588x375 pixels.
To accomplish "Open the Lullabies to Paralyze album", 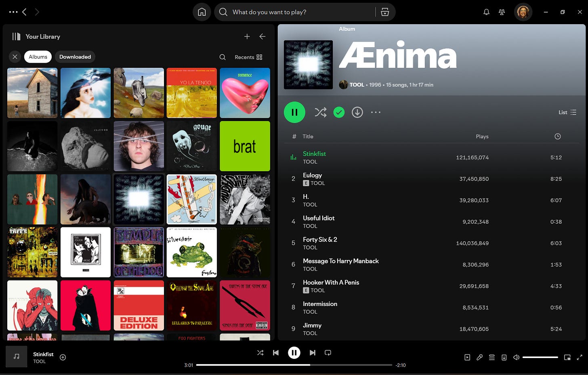I will 192,306.
